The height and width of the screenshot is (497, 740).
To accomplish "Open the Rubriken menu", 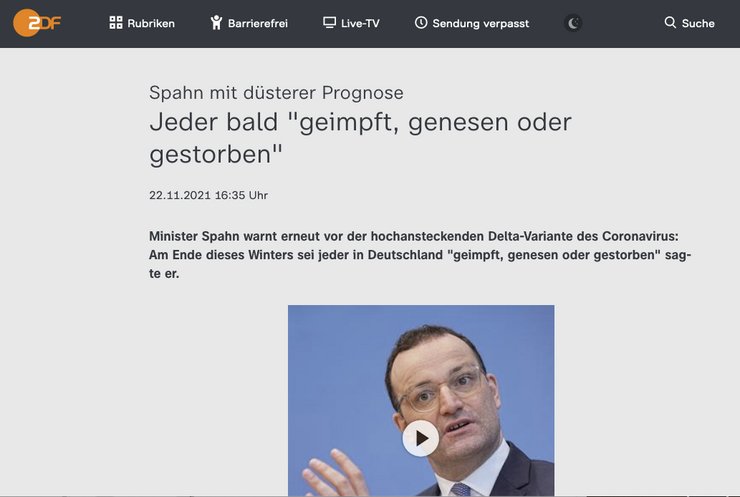I will [142, 23].
